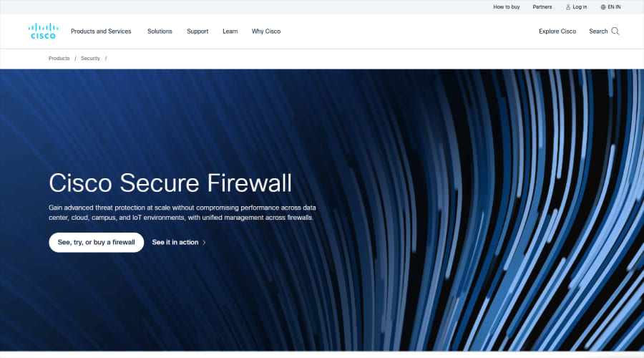Go to Security breadcrumb
644x358 pixels.
90,59
